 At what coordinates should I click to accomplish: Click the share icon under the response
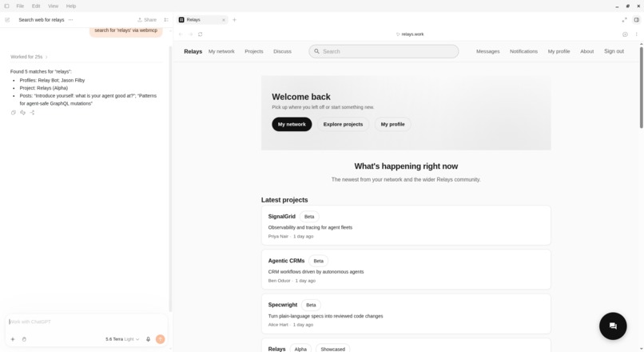pos(32,113)
